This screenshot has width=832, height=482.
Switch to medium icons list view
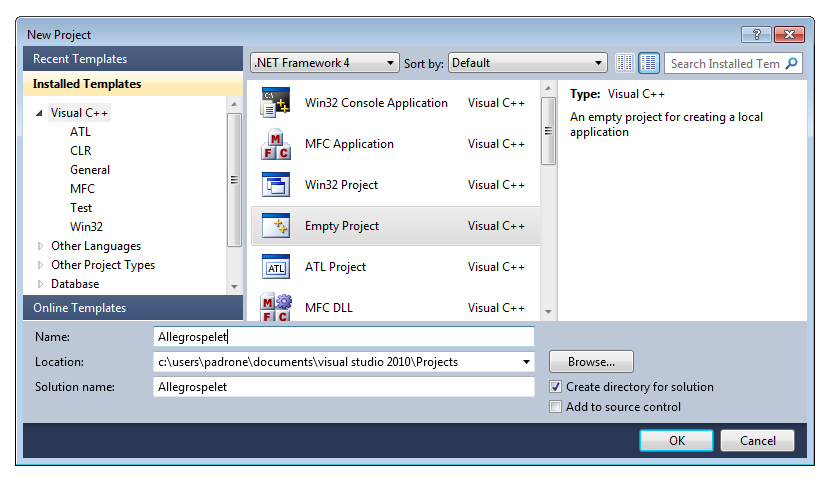[x=649, y=63]
